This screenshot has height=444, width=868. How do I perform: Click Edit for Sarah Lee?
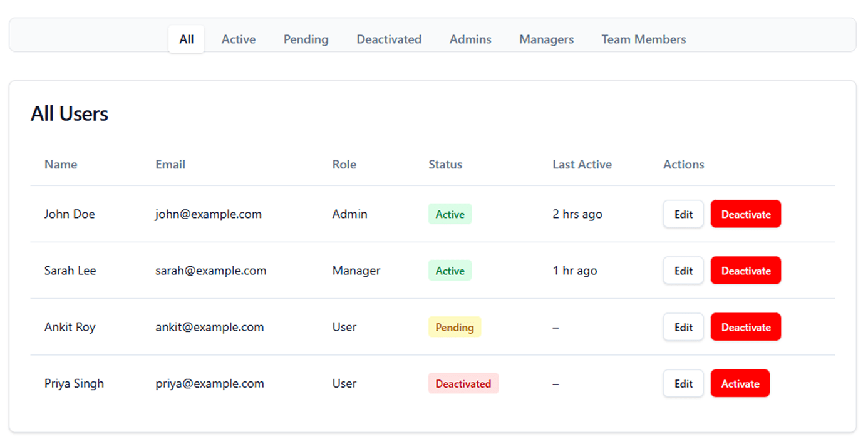point(683,271)
